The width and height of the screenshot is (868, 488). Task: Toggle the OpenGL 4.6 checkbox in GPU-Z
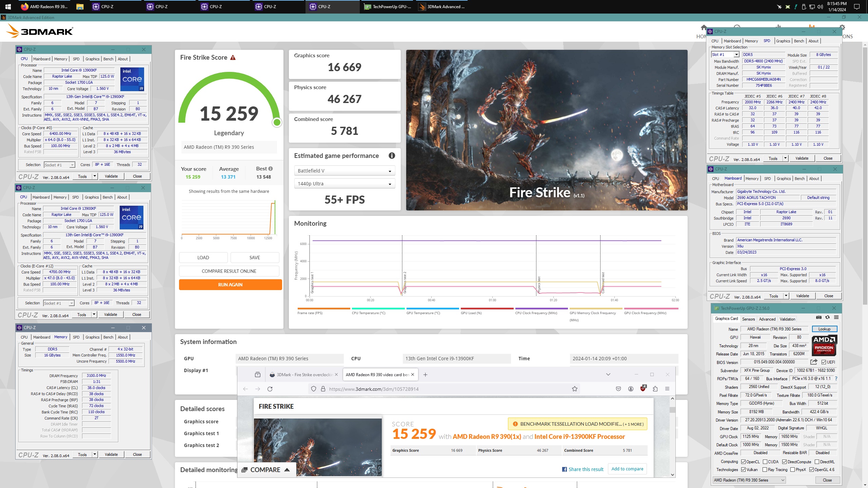point(812,469)
